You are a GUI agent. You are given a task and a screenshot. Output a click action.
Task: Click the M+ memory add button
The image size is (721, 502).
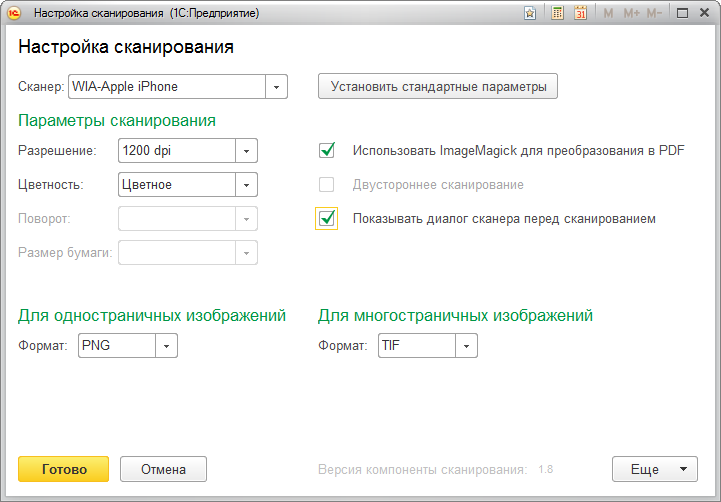click(631, 14)
